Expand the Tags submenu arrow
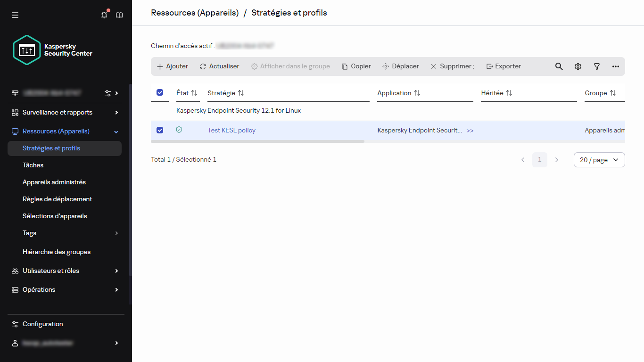 (116, 233)
